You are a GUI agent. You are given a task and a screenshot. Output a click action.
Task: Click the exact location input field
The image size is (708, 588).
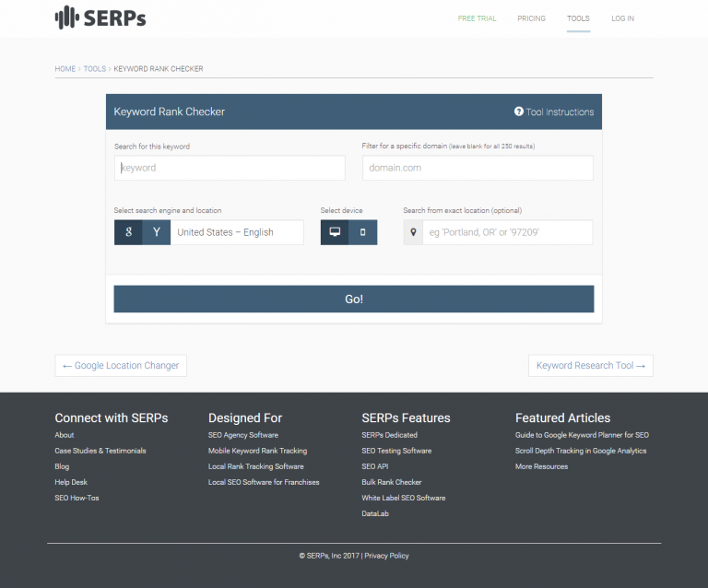tap(507, 232)
